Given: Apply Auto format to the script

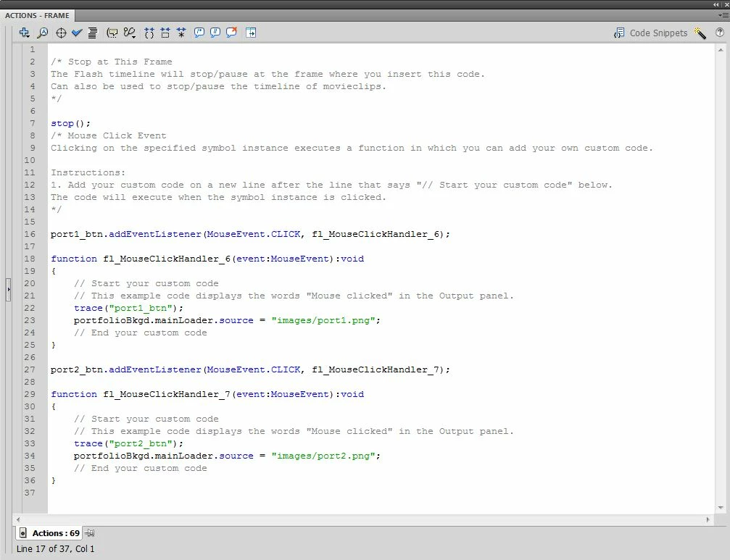Looking at the screenshot, I should (93, 33).
